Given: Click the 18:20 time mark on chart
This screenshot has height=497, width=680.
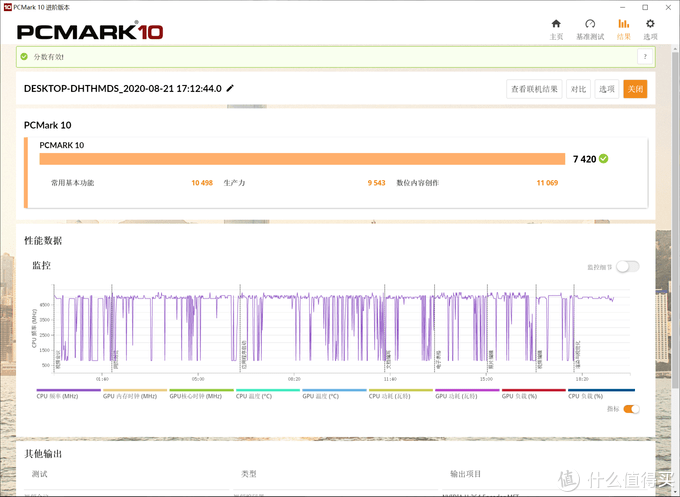Looking at the screenshot, I should pos(582,379).
